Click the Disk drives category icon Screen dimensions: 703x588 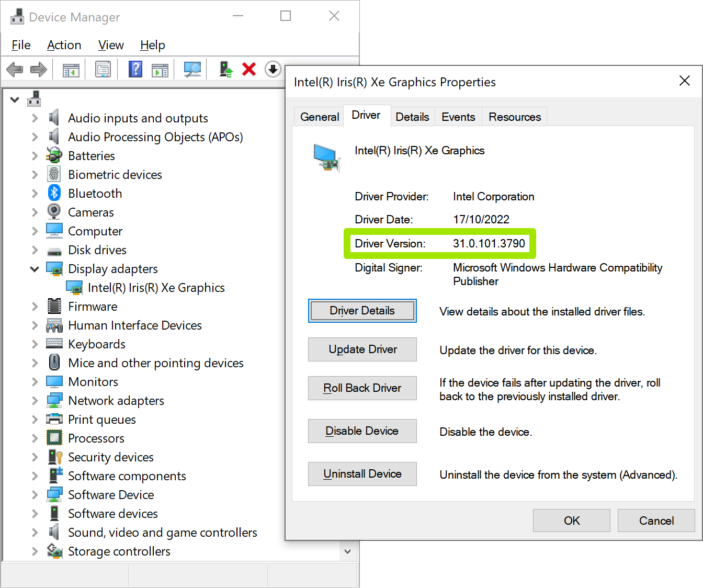tap(54, 251)
